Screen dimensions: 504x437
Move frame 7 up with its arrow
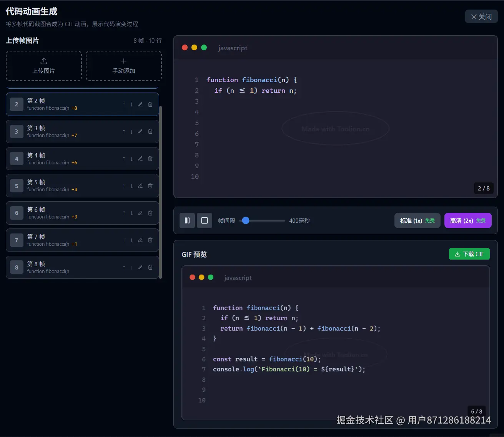124,240
